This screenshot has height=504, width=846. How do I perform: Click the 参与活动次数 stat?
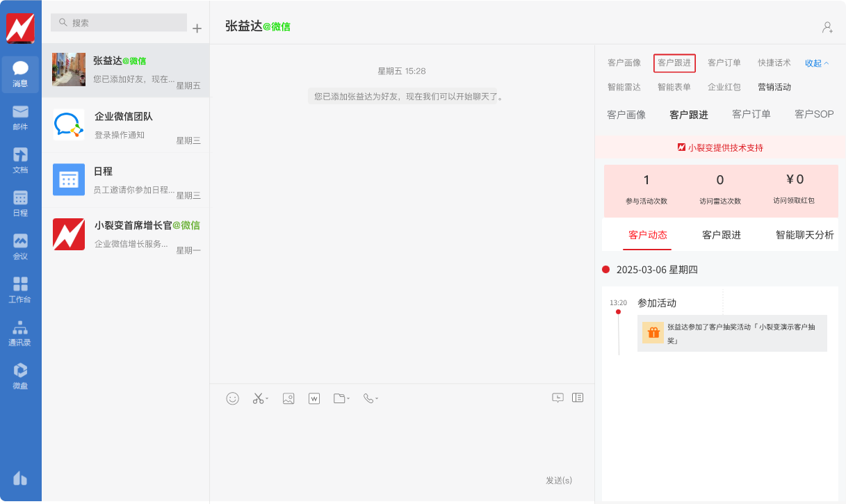646,190
